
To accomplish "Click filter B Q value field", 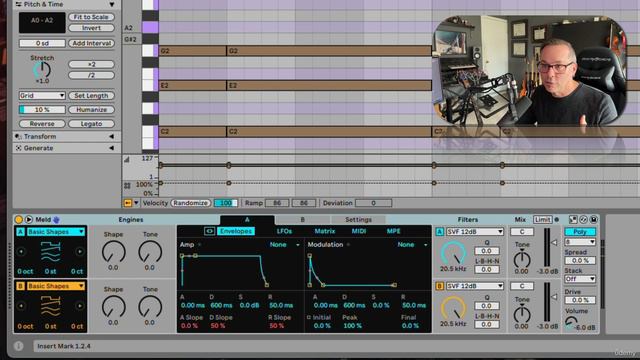I will tap(487, 306).
